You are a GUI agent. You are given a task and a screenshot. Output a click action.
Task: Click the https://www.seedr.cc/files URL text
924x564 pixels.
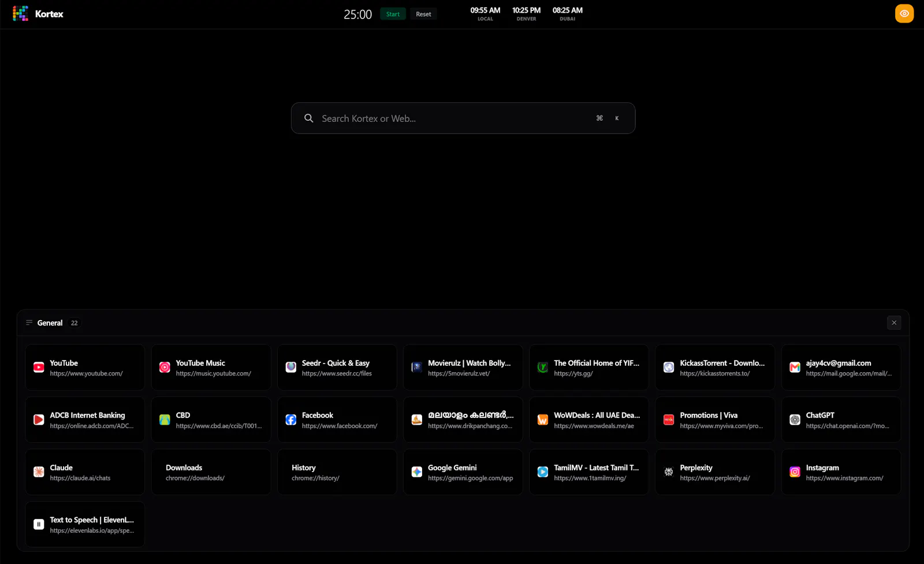337,373
